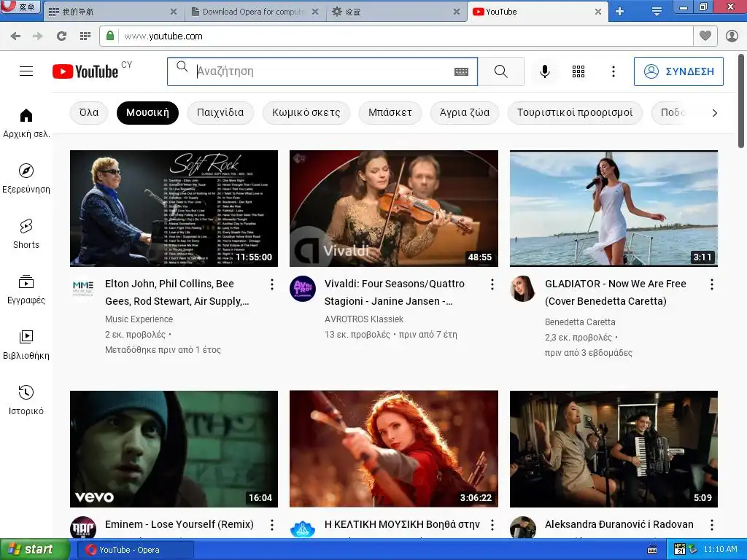This screenshot has height=560, width=747.
Task: Select the Κωμικό σκετς filter chip
Action: coord(306,113)
